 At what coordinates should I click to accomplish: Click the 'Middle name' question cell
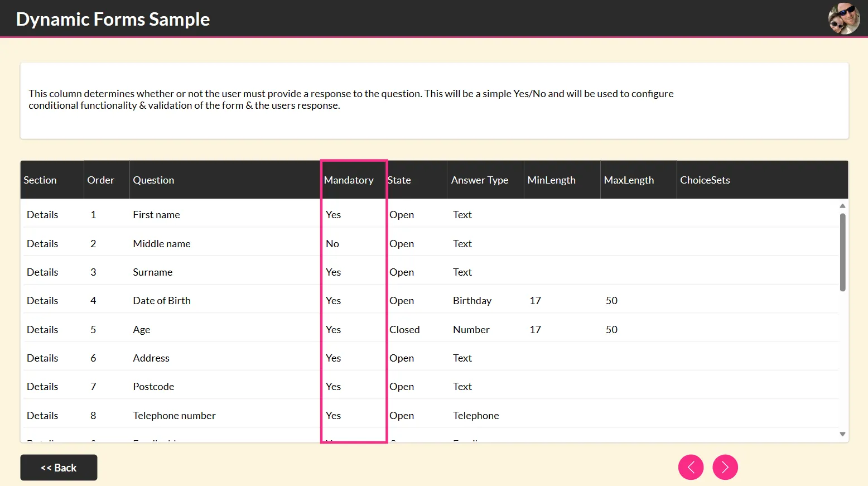click(162, 244)
